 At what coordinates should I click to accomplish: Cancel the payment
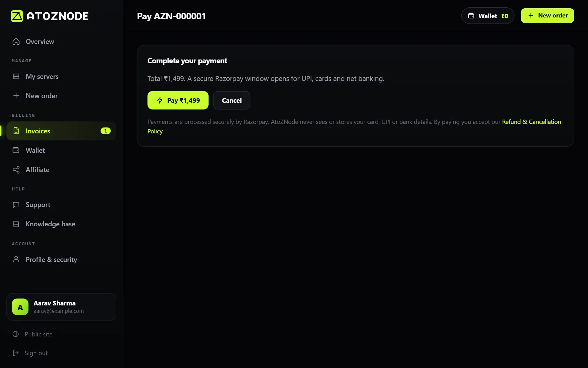[232, 100]
